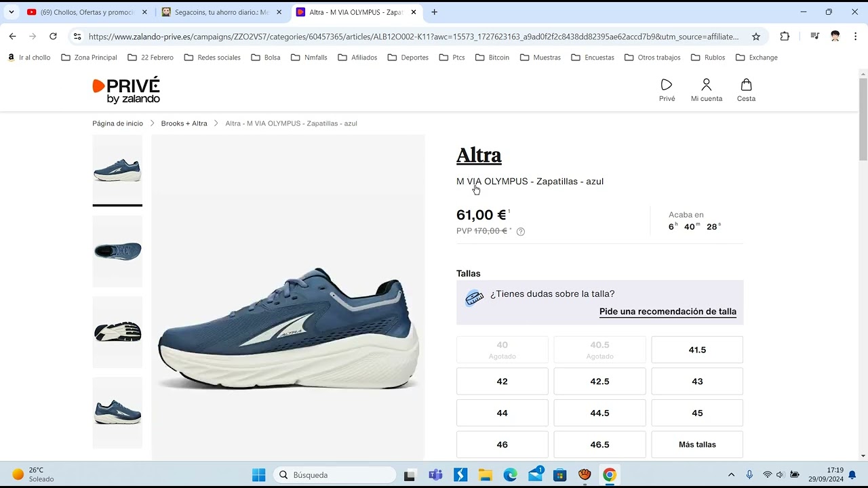The width and height of the screenshot is (868, 488).
Task: View site information icon in address bar
Action: point(77,37)
